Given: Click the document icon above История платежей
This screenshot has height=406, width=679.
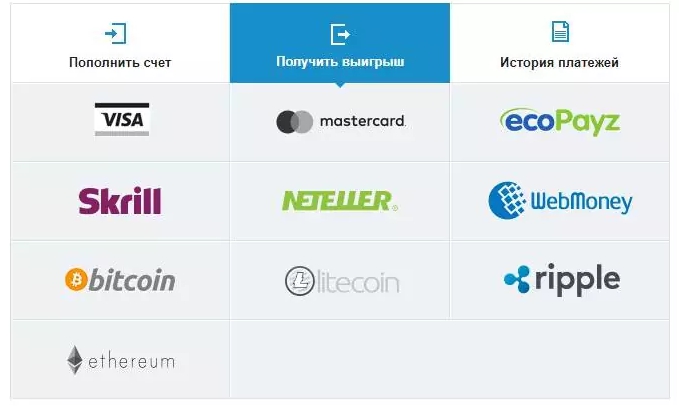Looking at the screenshot, I should [x=560, y=32].
